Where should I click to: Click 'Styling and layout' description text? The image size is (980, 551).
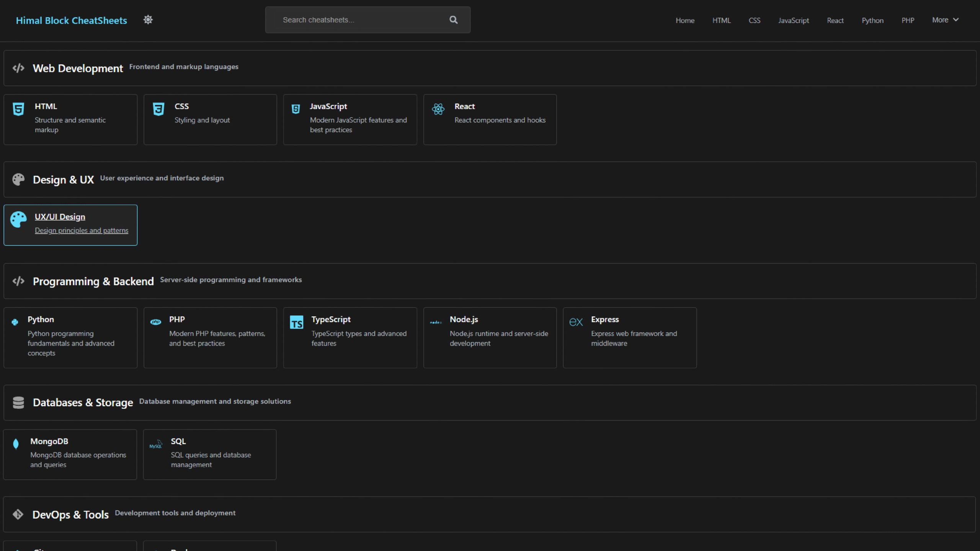[x=202, y=120]
